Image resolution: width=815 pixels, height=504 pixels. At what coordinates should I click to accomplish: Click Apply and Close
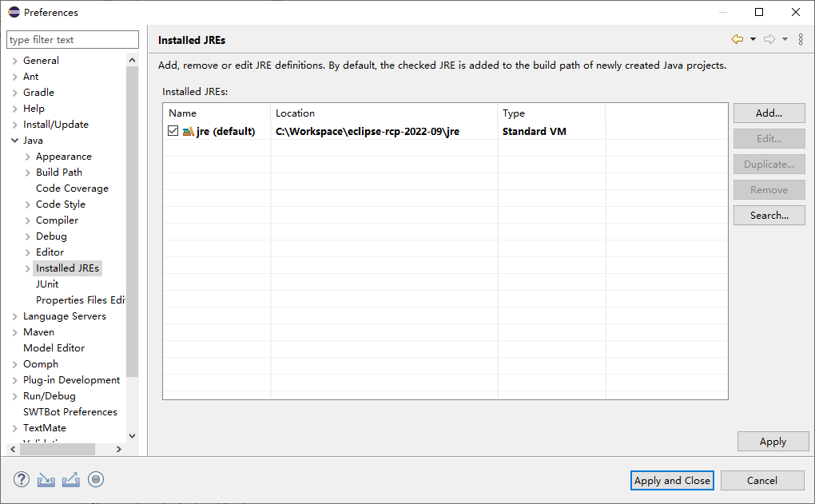pyautogui.click(x=672, y=481)
